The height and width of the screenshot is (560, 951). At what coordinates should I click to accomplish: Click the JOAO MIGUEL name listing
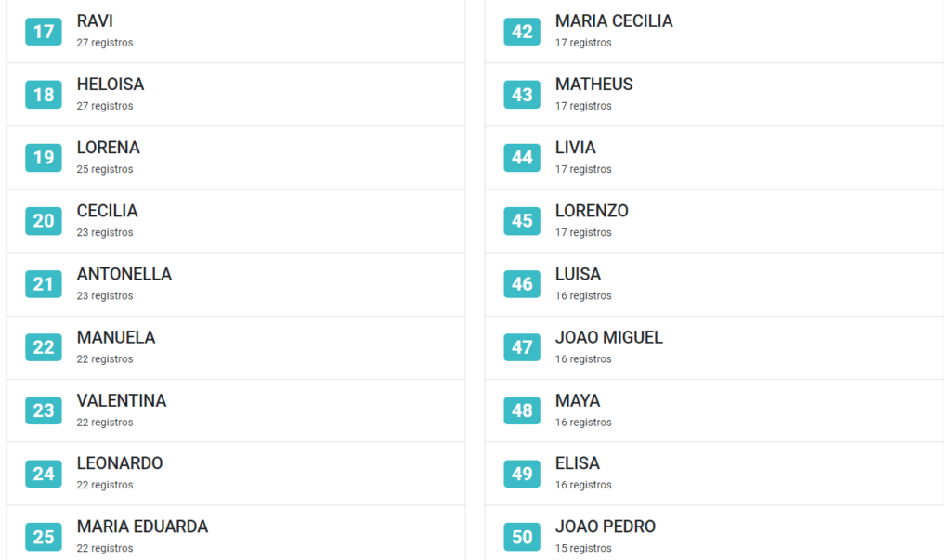tap(714, 347)
